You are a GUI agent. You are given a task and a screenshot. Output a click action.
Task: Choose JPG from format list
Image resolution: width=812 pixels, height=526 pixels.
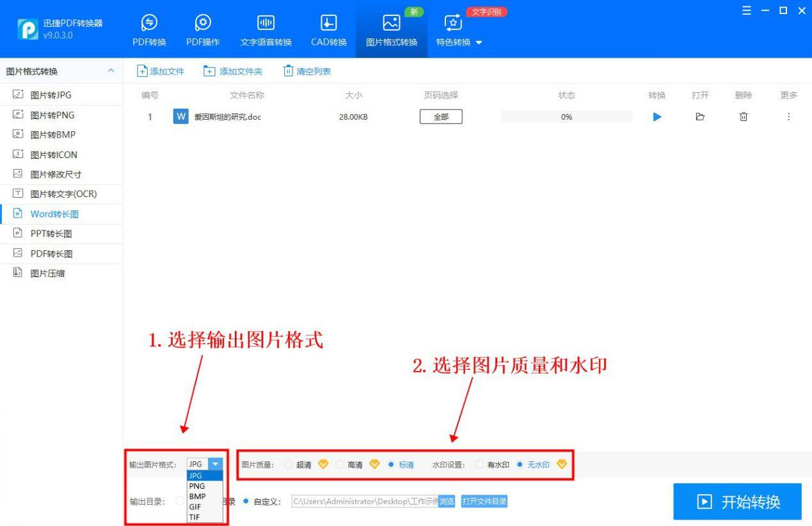coord(205,475)
